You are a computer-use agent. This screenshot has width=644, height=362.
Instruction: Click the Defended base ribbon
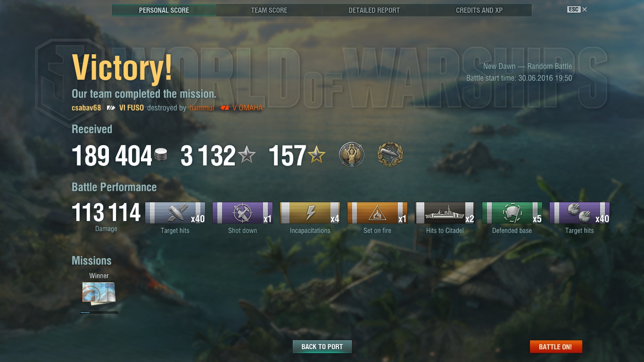(x=512, y=213)
